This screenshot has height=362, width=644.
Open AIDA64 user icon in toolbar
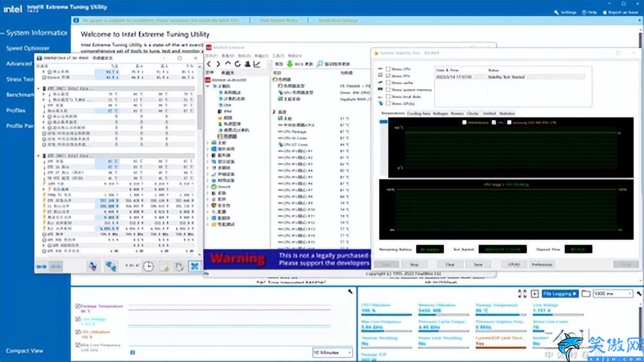247,64
